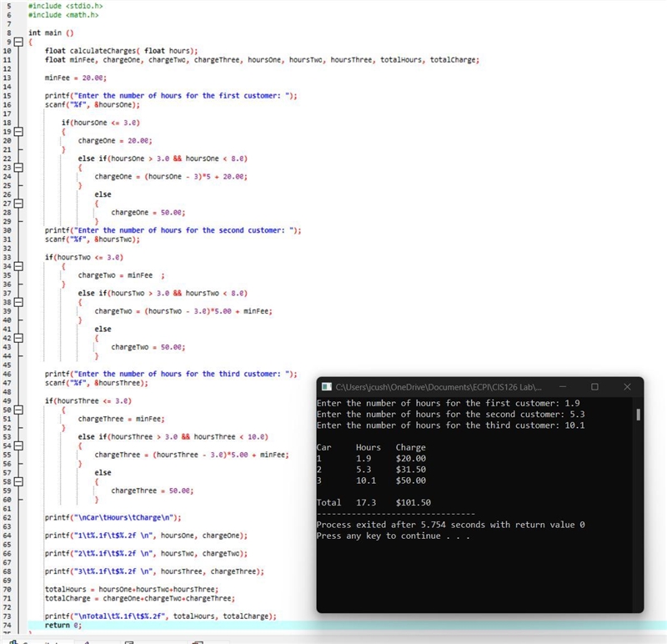Viewport: 667px width, 644px height.
Task: Click the 'if(hoursTwo <= 3.0)' condition
Action: [84, 257]
